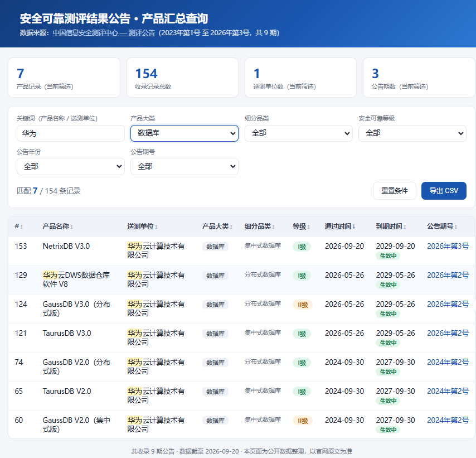Click the II级 badge in row 60

[x=302, y=421]
